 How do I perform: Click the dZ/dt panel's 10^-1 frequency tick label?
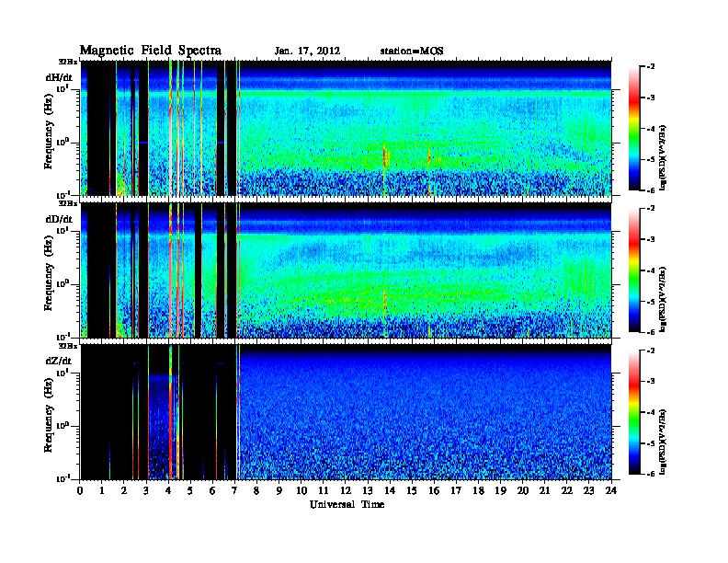[62, 478]
